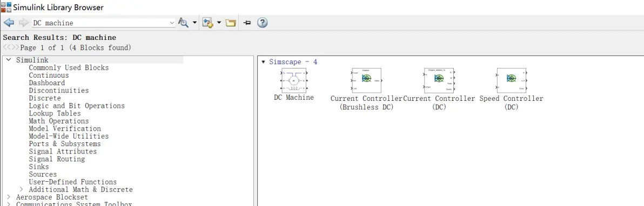Collapse the Simulink tree node

tap(9, 60)
